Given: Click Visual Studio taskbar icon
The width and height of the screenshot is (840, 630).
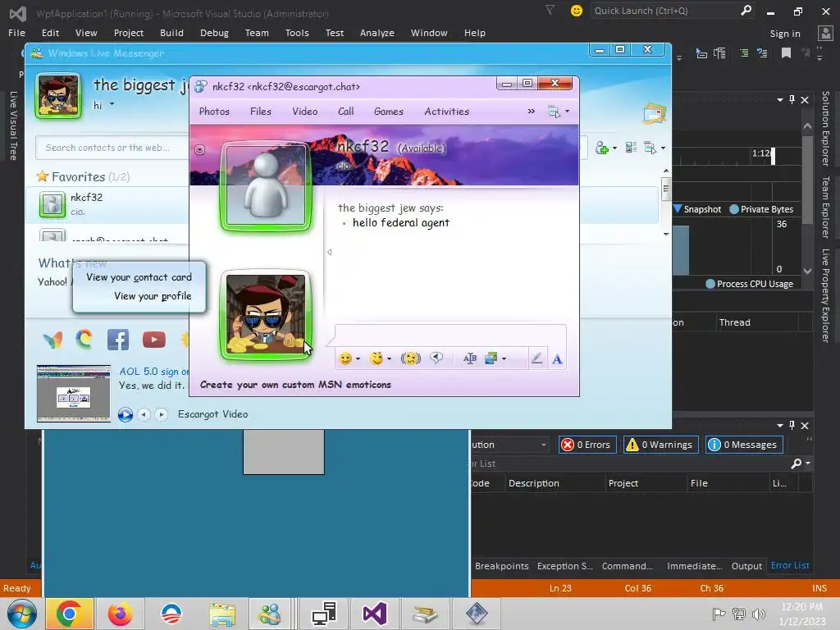Looking at the screenshot, I should (374, 614).
